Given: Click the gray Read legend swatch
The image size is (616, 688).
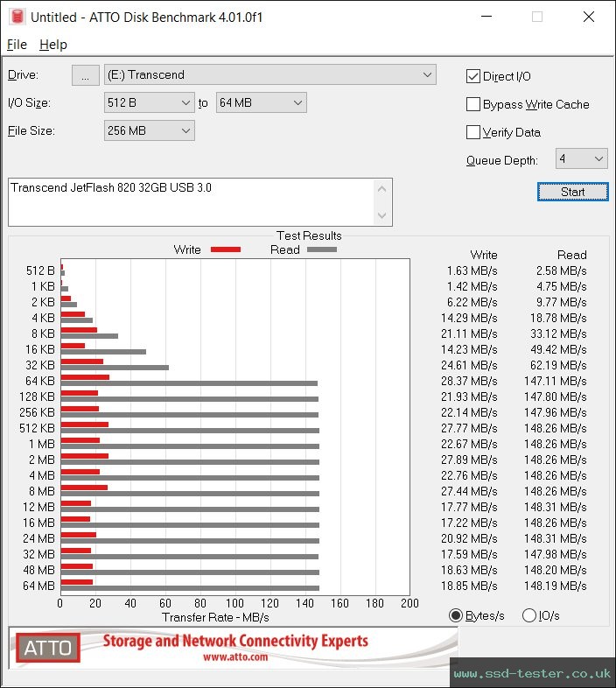Looking at the screenshot, I should [322, 249].
